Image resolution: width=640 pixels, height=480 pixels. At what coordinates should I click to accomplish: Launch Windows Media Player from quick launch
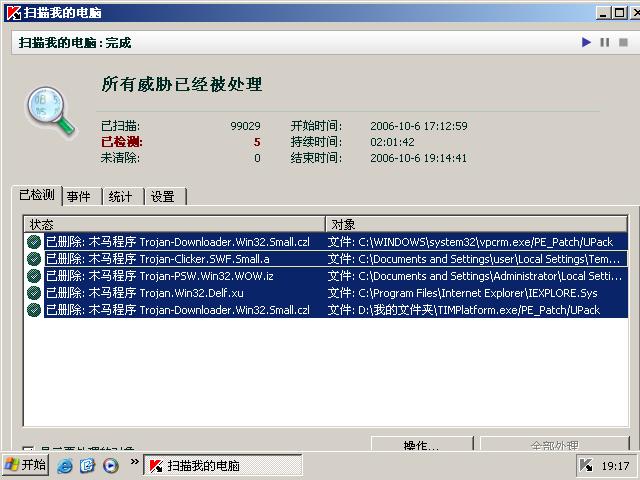pyautogui.click(x=111, y=465)
